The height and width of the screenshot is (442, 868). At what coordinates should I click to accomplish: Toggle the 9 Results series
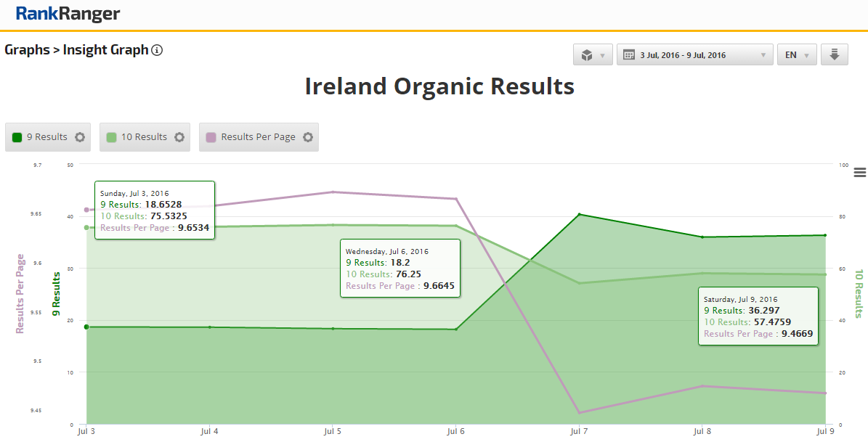pyautogui.click(x=47, y=137)
